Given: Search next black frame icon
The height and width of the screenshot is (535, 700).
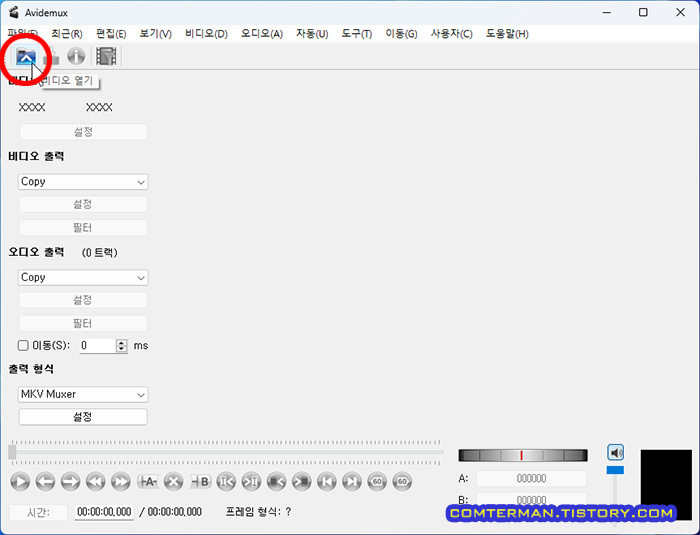Looking at the screenshot, I should (x=302, y=482).
